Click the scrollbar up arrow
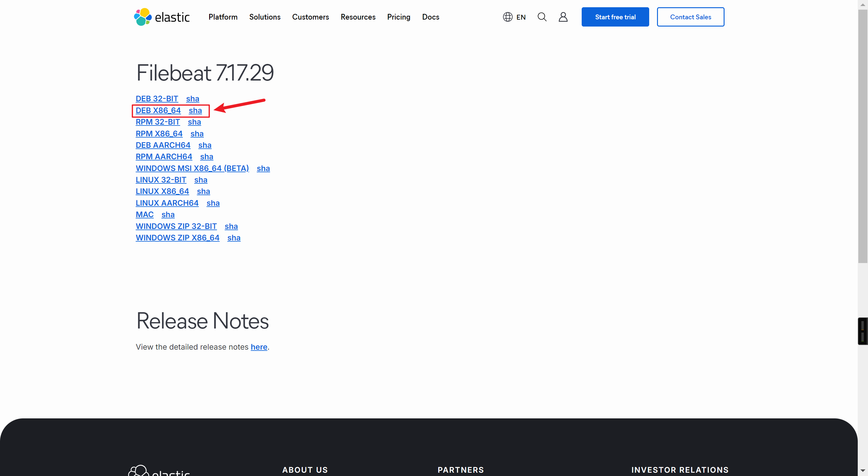This screenshot has height=476, width=868. pyautogui.click(x=863, y=5)
